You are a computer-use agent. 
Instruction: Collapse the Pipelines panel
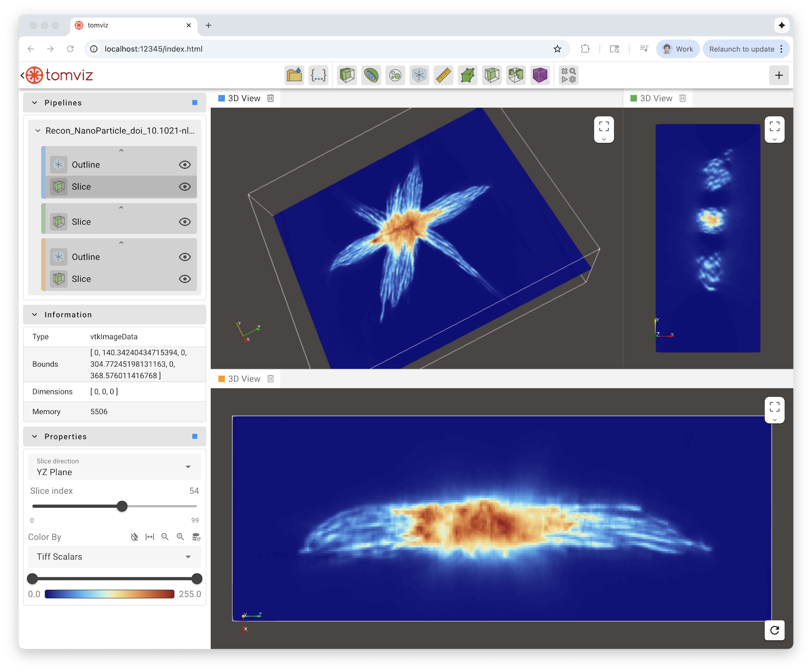(x=35, y=103)
